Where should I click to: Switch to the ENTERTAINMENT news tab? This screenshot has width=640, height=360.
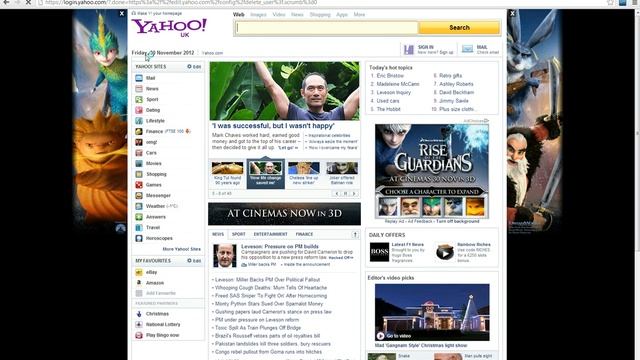tap(271, 234)
